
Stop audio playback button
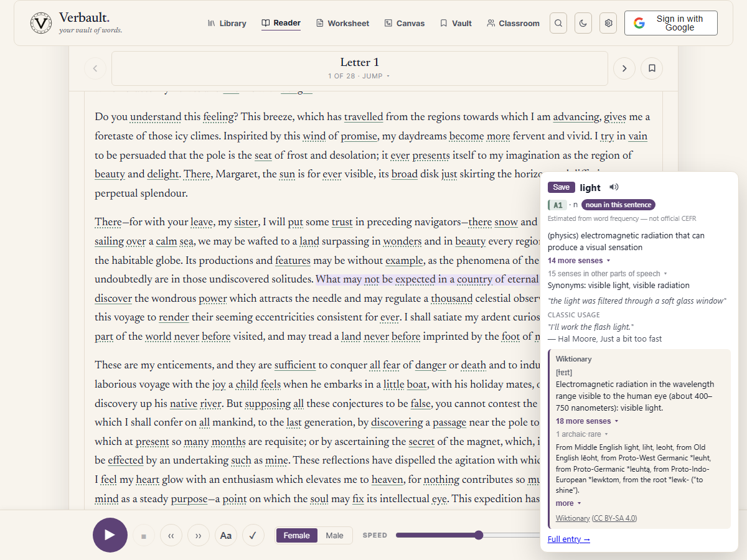coord(144,535)
